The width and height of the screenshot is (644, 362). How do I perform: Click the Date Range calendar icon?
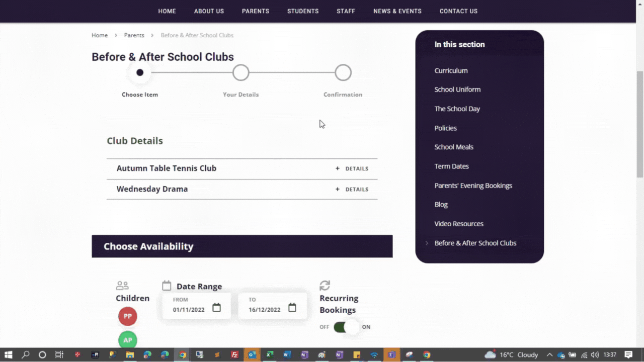[x=167, y=286]
